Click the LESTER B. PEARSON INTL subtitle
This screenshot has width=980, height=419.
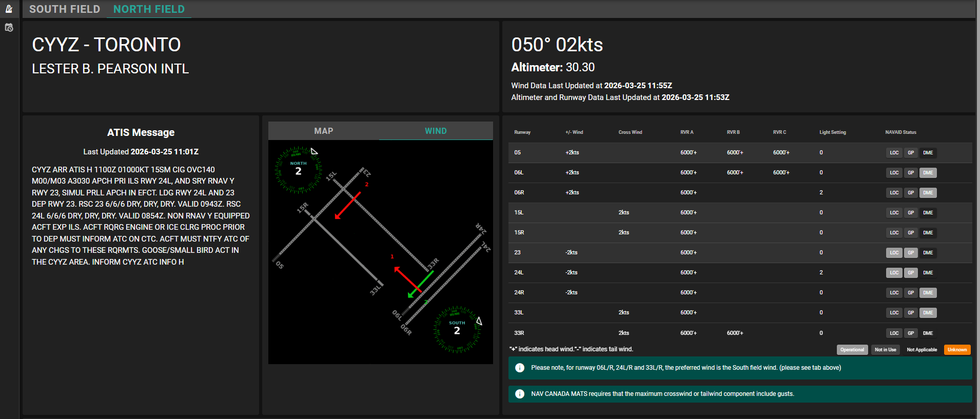pos(110,69)
